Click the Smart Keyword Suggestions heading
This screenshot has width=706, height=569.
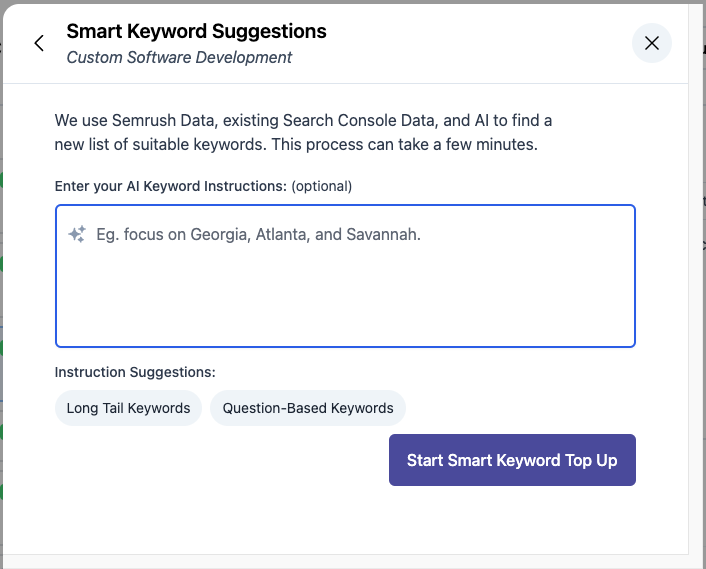coord(196,31)
